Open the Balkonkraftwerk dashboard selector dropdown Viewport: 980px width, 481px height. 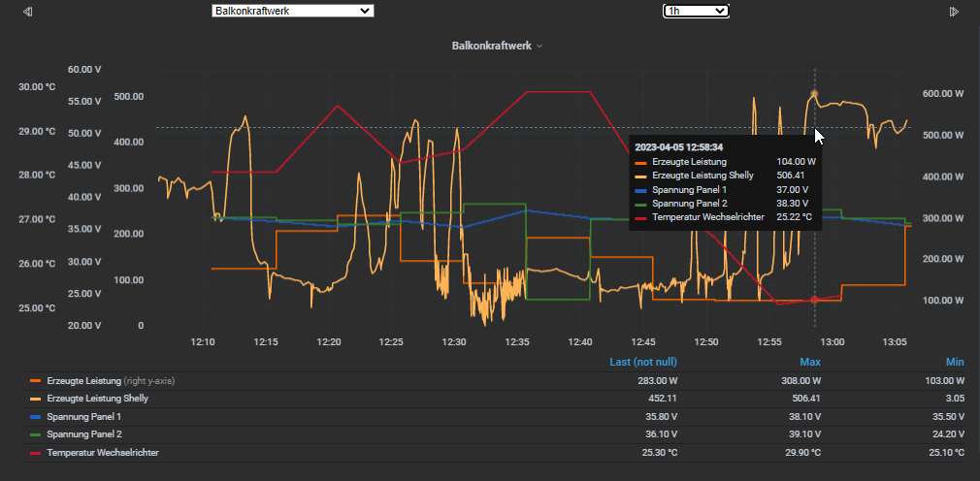292,11
